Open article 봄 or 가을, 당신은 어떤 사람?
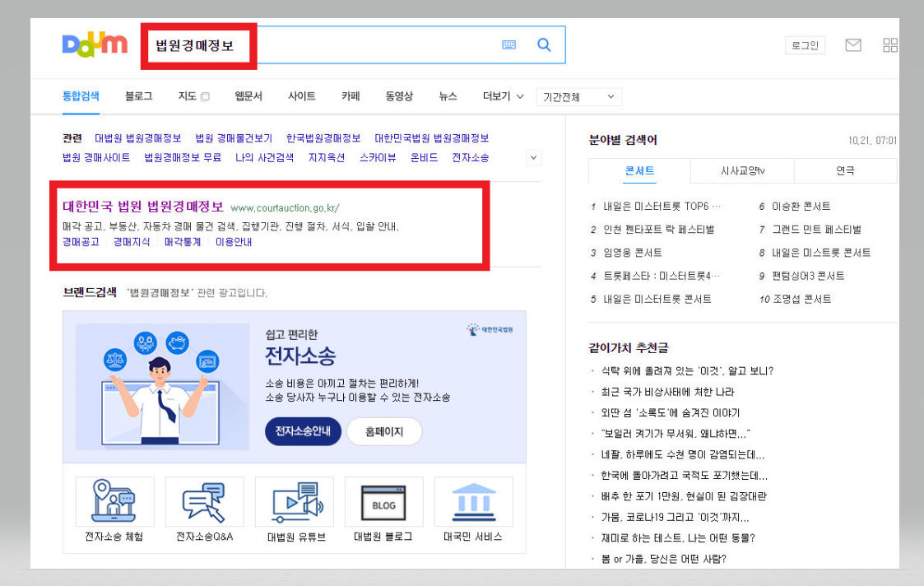924x586 pixels. pos(663,559)
